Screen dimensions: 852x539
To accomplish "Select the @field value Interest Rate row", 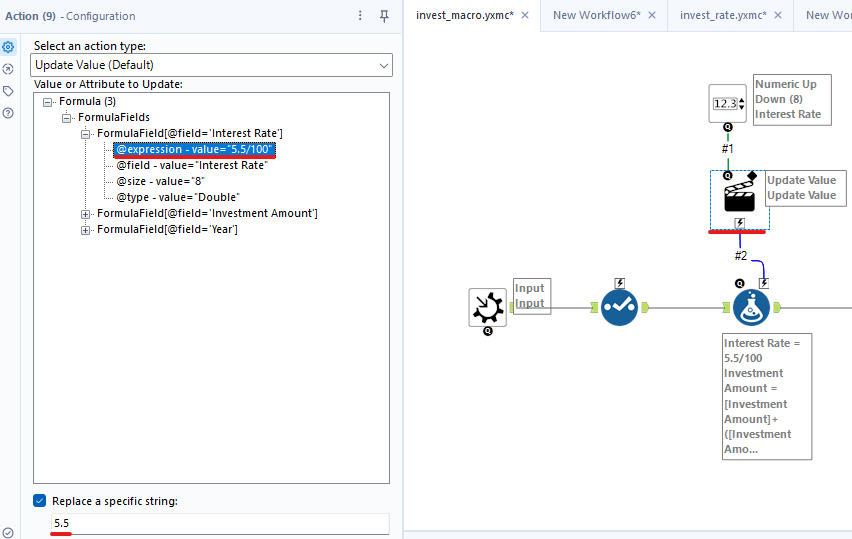I will coord(192,165).
